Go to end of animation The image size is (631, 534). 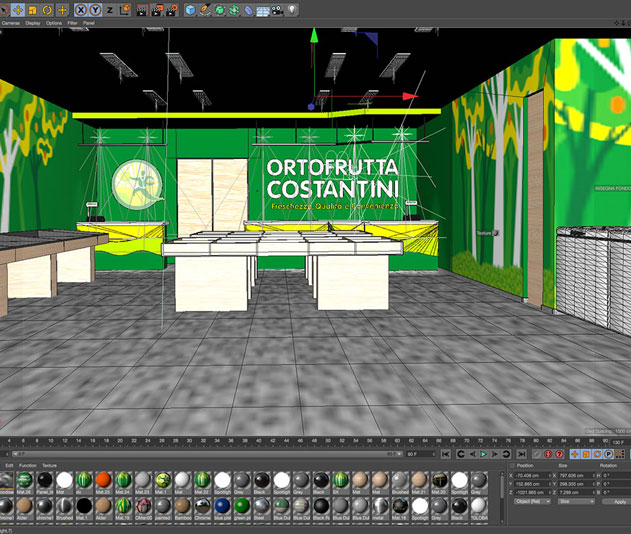click(x=522, y=454)
